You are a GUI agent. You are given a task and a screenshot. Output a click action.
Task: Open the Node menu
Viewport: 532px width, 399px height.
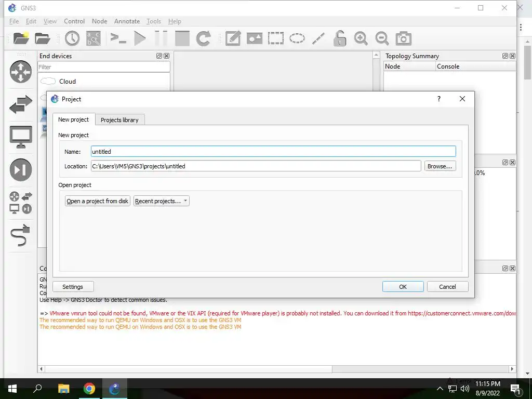pyautogui.click(x=99, y=21)
